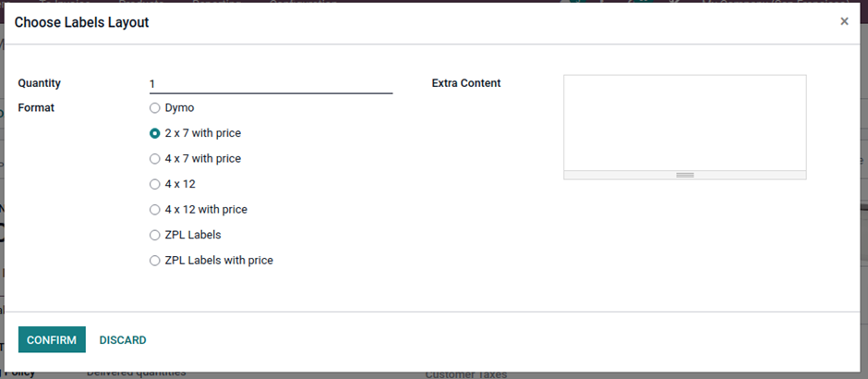
Task: Close the Choose Labels Layout dialog
Action: click(x=844, y=21)
